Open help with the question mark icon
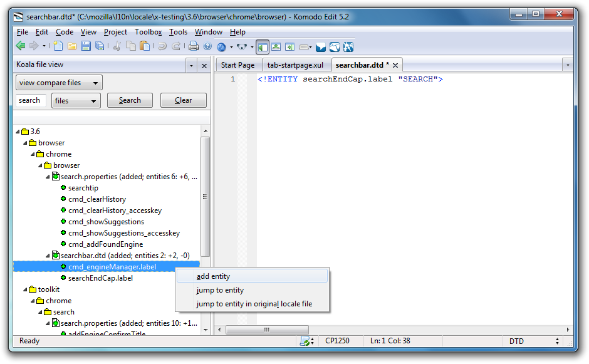 click(x=207, y=46)
